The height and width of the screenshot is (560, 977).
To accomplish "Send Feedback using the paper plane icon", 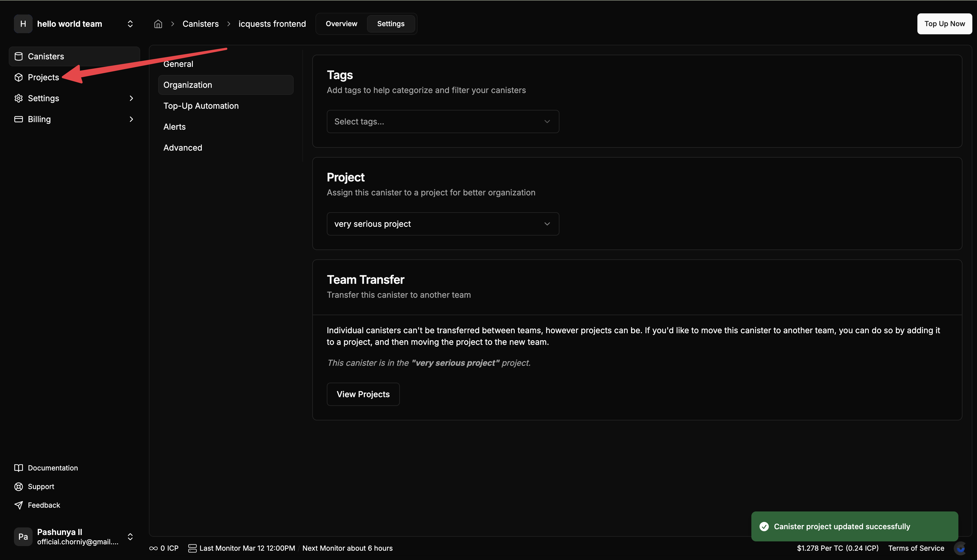I will pyautogui.click(x=18, y=505).
